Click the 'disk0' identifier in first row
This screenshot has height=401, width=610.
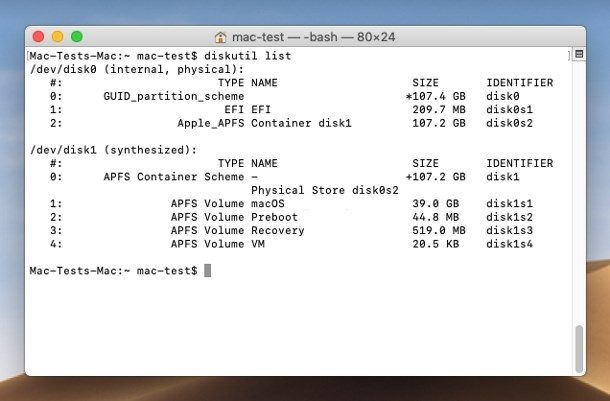point(503,96)
